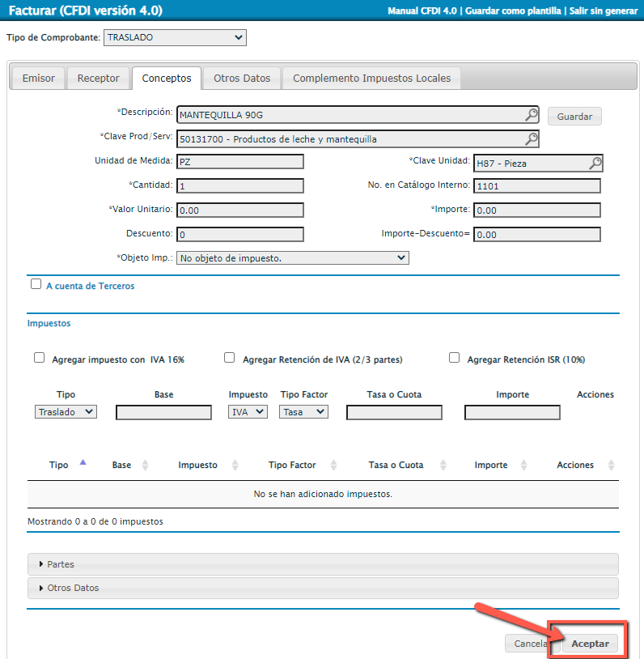Open the Objeto Imp. dropdown
The image size is (644, 659).
pos(292,258)
